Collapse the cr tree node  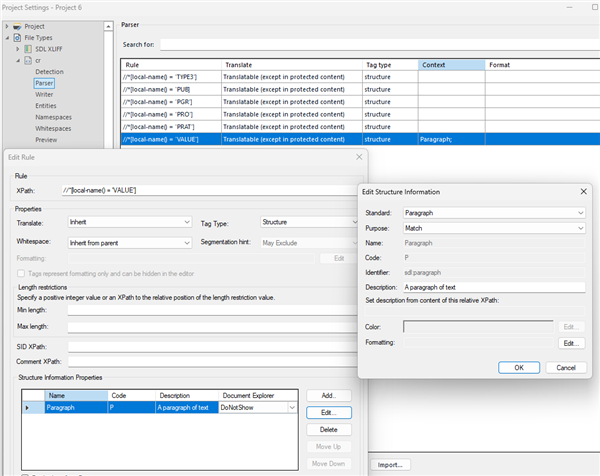point(18,60)
